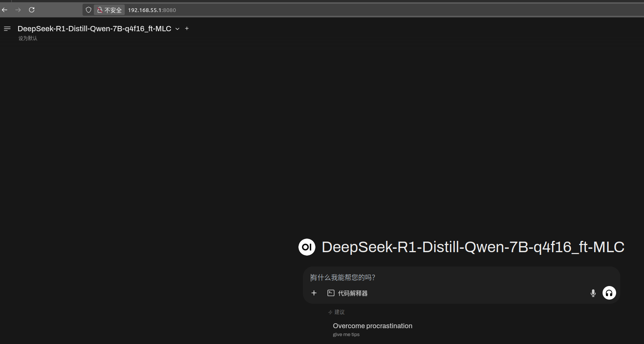644x344 pixels.
Task: Click the large DeepSeek-R1-Distill-Qwen-7B-q4f16_ft-MLC heading
Action: [x=473, y=247]
